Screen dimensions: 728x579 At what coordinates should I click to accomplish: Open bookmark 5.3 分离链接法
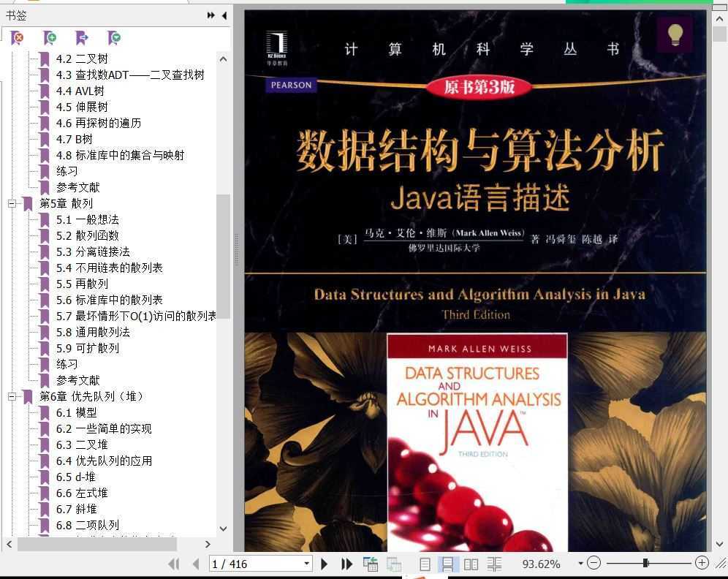(x=93, y=251)
